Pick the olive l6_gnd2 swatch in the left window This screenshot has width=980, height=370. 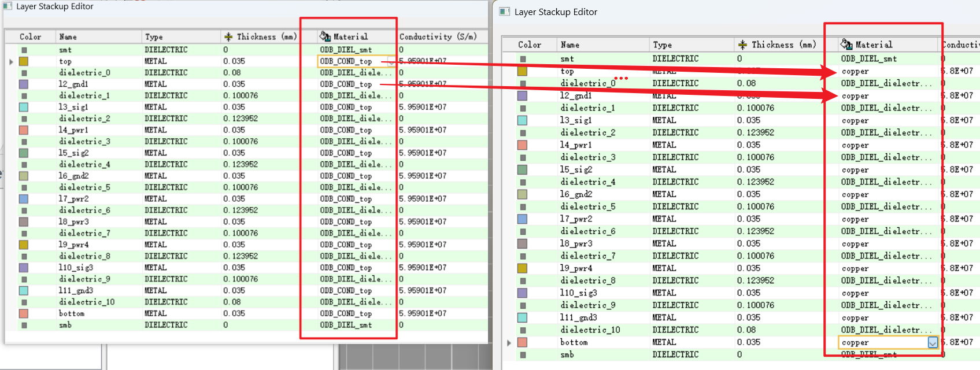[x=24, y=176]
